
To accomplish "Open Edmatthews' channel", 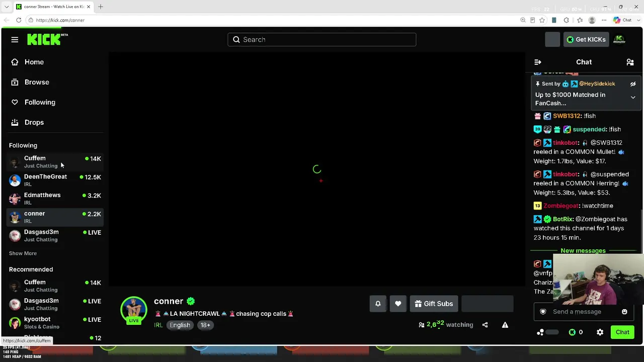I will click(x=55, y=199).
